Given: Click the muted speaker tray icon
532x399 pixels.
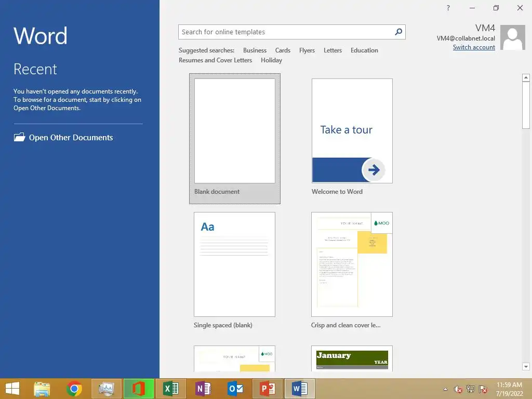Looking at the screenshot, I should (458, 389).
